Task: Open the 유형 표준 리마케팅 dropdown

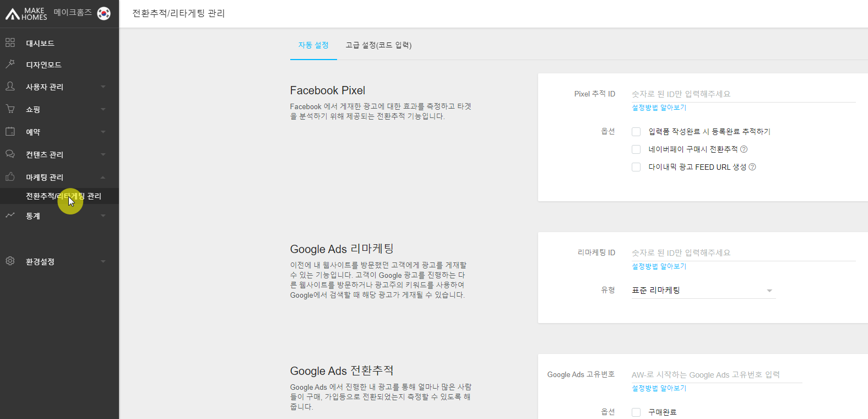Action: pyautogui.click(x=703, y=291)
